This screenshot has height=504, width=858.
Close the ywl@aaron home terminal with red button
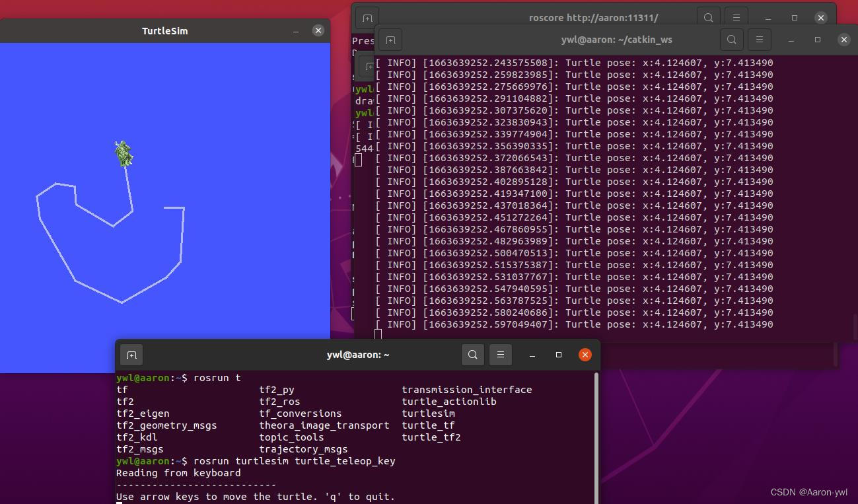tap(585, 355)
